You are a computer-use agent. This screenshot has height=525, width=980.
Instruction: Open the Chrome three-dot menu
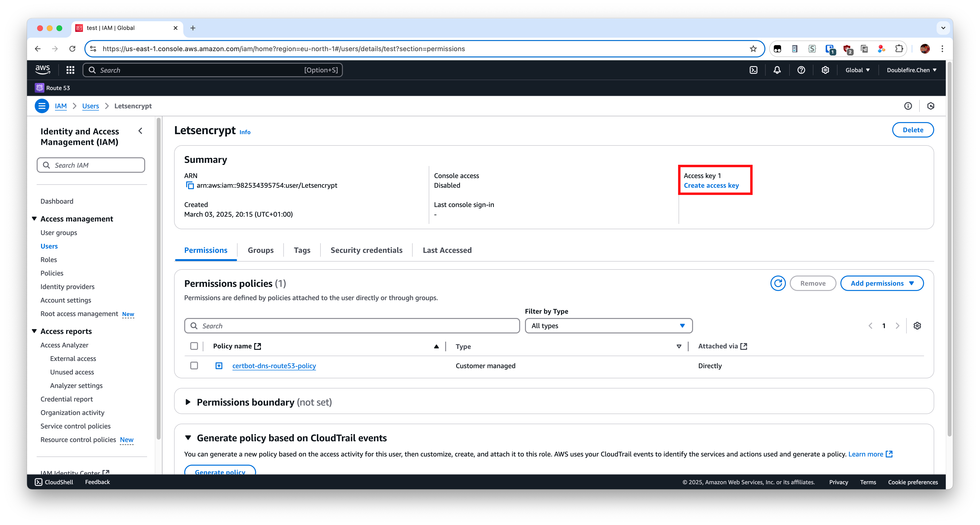[942, 49]
